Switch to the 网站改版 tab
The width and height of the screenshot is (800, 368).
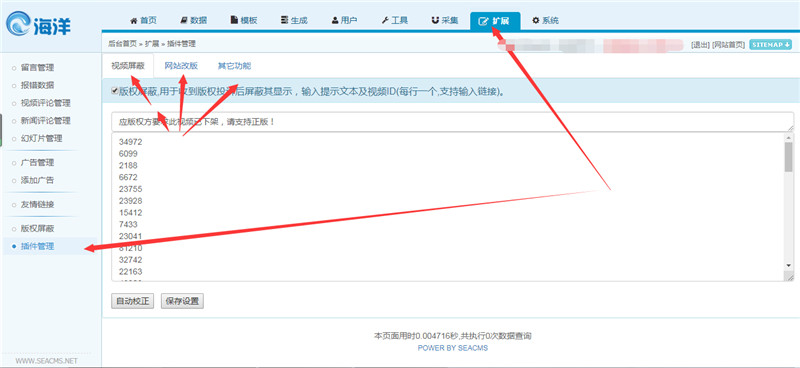pyautogui.click(x=181, y=66)
